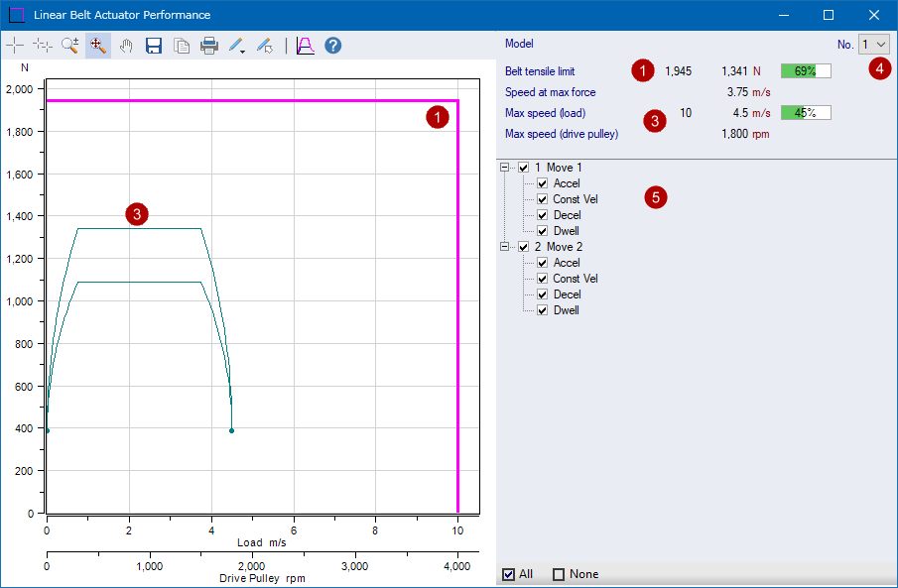Click the zoom in/out magnifier tool

pyautogui.click(x=69, y=45)
